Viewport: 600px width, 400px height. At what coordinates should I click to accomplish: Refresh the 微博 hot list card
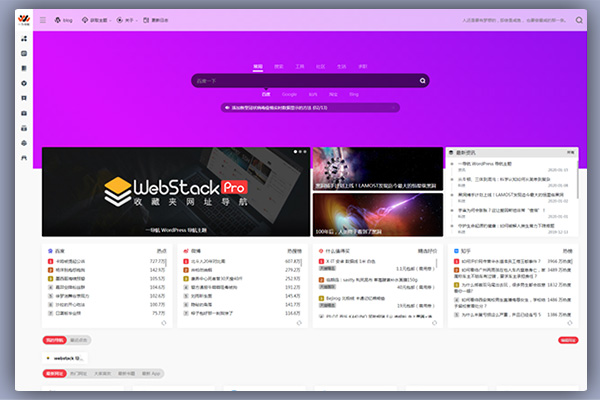pyautogui.click(x=299, y=323)
